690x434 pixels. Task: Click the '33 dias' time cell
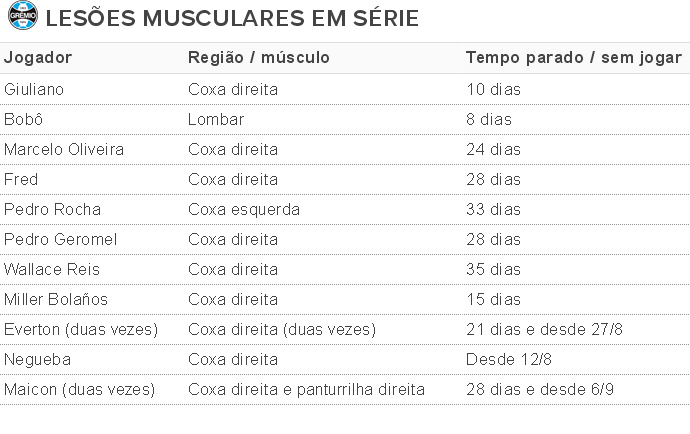(x=493, y=209)
